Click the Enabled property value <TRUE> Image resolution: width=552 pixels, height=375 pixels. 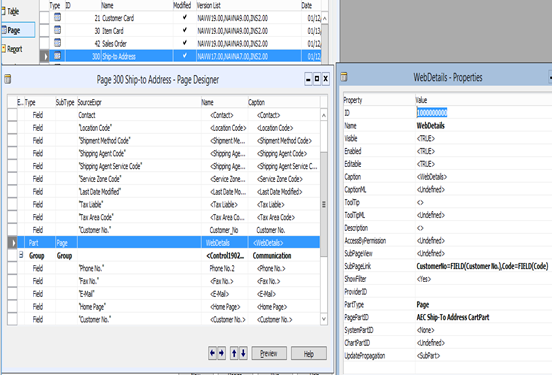click(x=426, y=151)
